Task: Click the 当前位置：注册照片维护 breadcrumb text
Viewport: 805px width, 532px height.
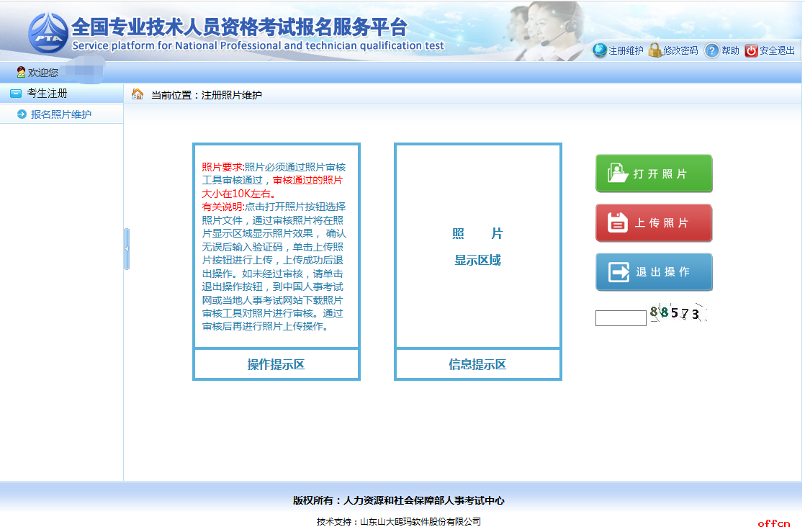Action: point(207,95)
